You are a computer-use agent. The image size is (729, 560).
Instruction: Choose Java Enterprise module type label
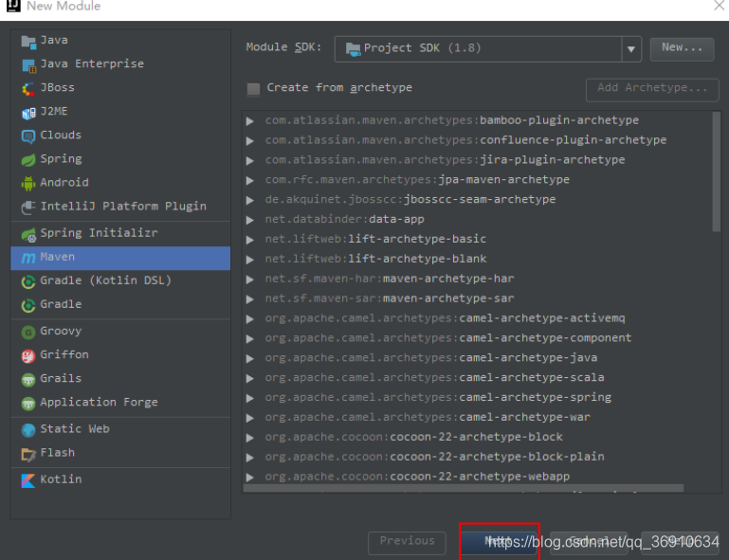click(92, 64)
